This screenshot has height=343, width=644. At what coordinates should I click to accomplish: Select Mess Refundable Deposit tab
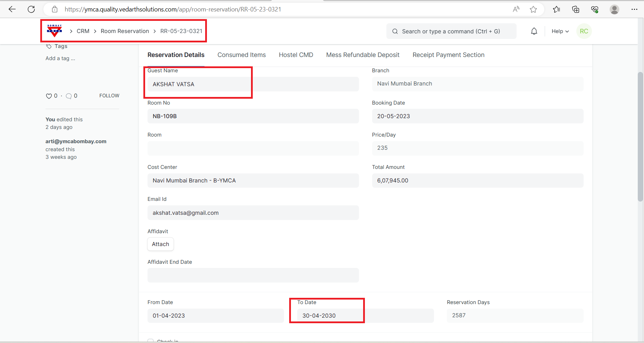[x=362, y=55]
